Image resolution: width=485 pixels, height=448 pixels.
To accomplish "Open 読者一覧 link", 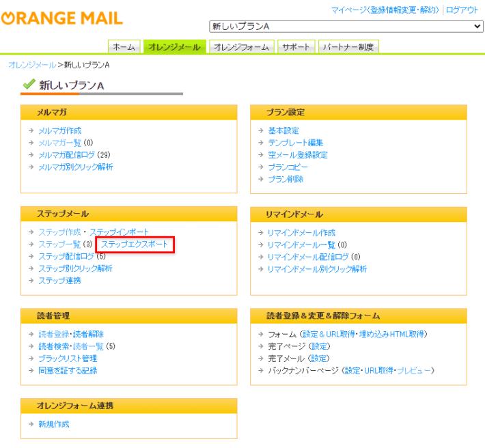I will (x=89, y=346).
